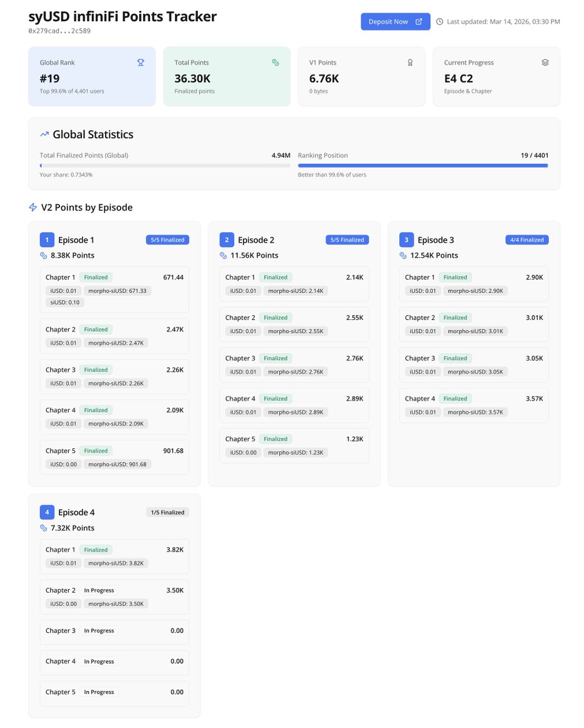Click wallet address 0x279cad...2c589
The height and width of the screenshot is (728, 584).
coord(59,30)
